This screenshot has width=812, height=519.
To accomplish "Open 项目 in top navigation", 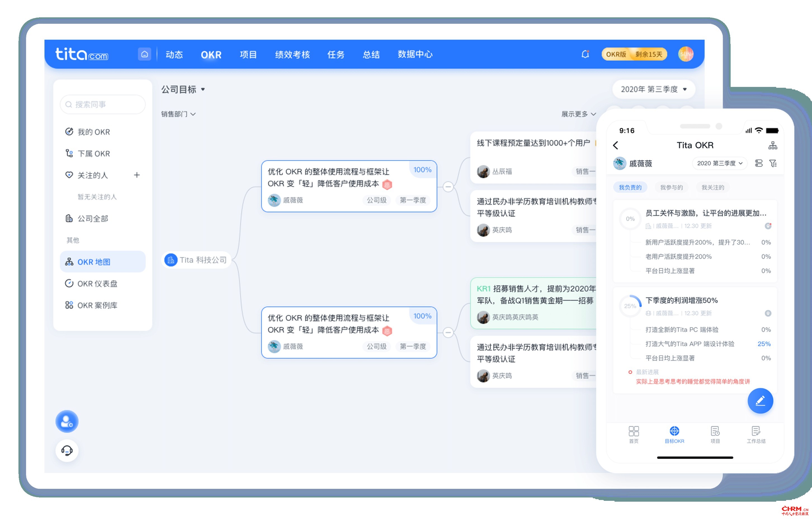I will pyautogui.click(x=248, y=54).
